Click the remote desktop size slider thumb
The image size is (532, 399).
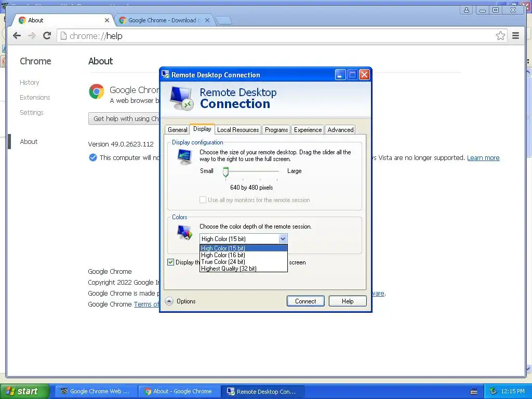(x=225, y=171)
